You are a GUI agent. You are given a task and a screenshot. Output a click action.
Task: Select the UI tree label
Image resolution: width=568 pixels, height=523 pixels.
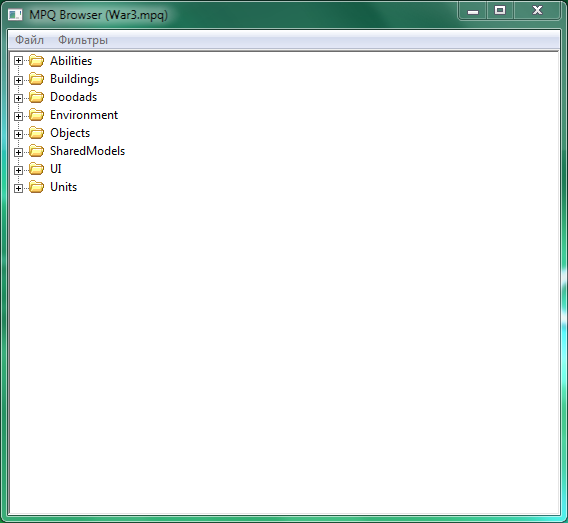(x=56, y=169)
